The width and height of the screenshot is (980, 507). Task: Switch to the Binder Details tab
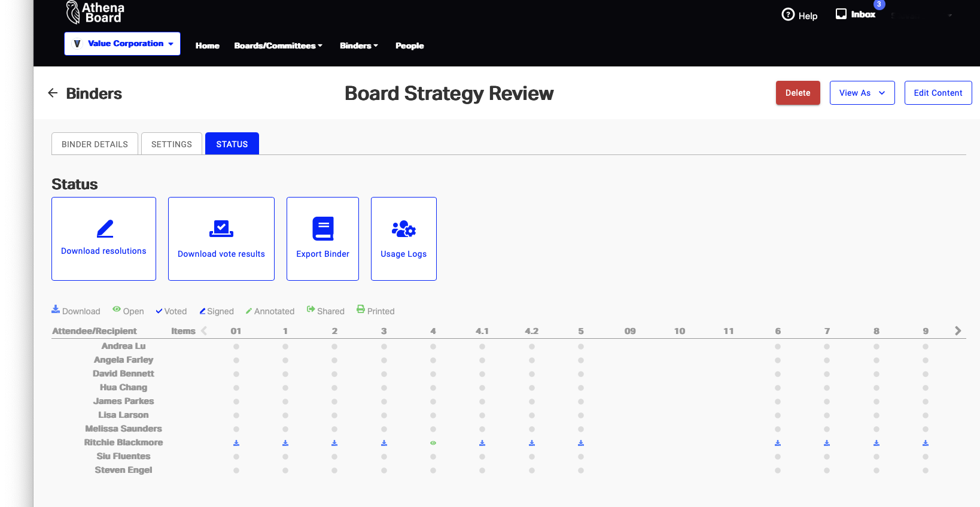95,144
